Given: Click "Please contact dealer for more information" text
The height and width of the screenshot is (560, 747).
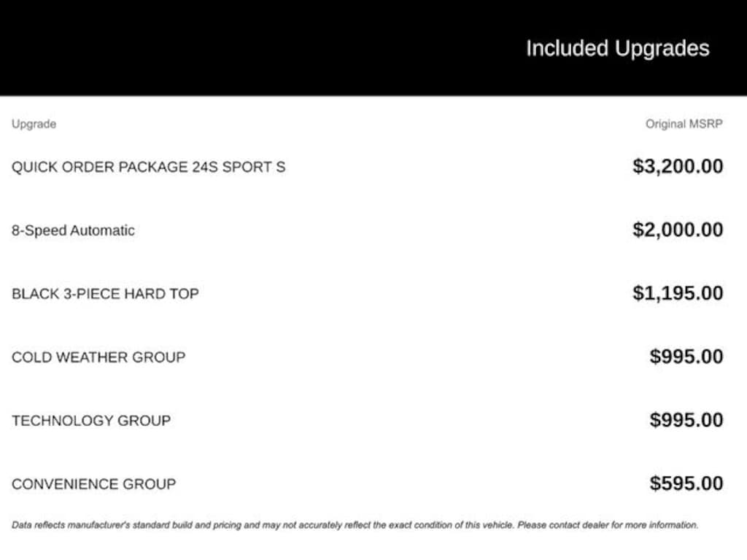Looking at the screenshot, I should [x=608, y=525].
